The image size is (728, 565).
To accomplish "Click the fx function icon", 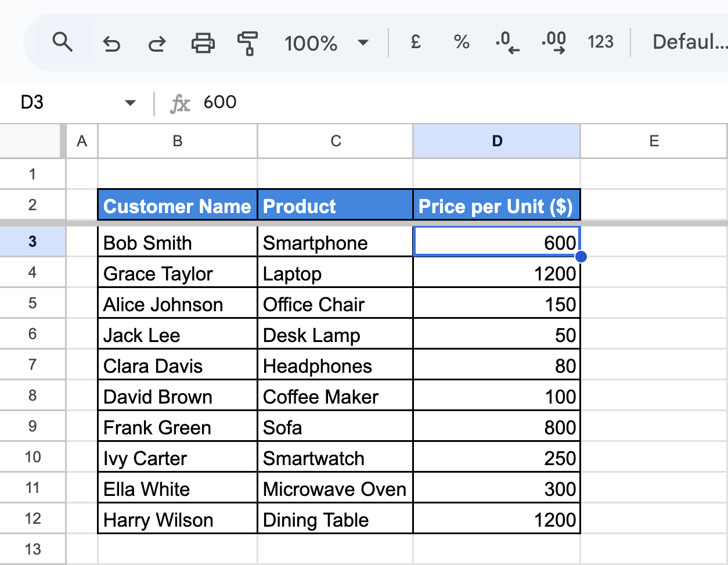I will pyautogui.click(x=180, y=103).
